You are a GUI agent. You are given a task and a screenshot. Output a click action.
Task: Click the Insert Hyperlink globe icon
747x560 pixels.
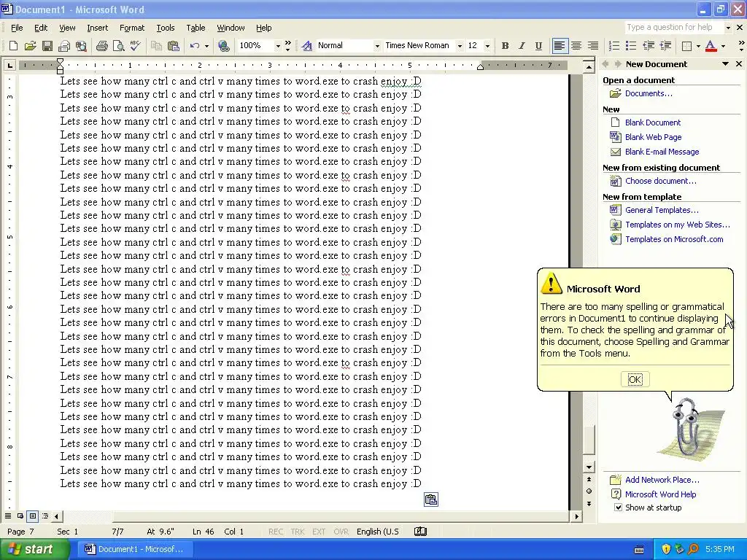(223, 46)
